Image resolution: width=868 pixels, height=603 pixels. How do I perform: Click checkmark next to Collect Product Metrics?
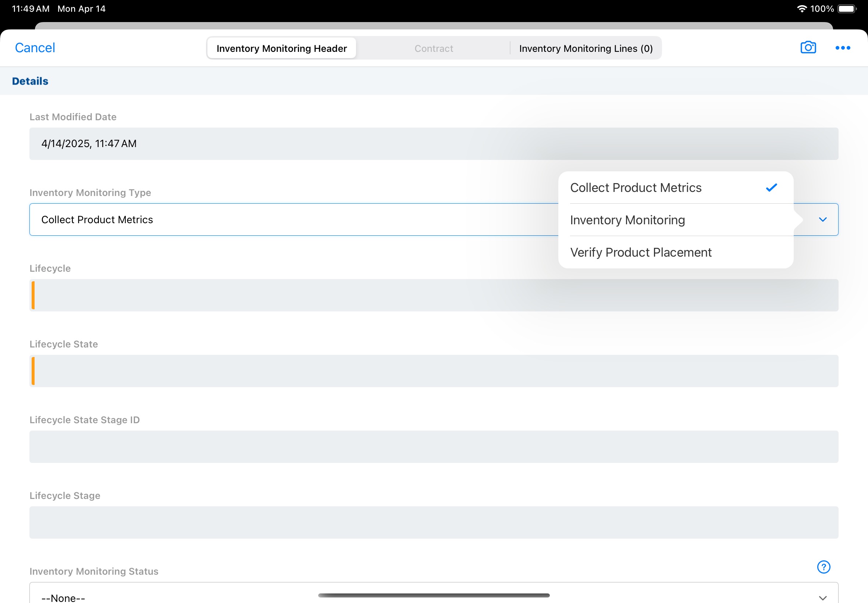click(x=771, y=188)
